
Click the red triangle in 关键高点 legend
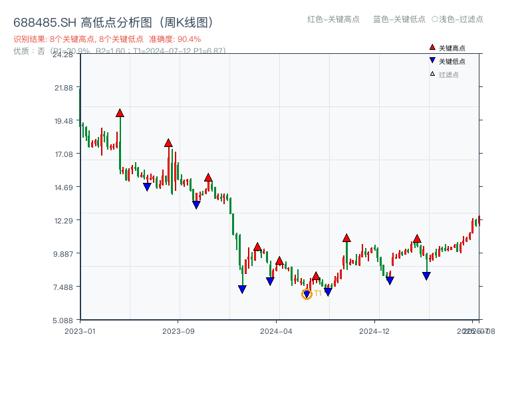[432, 47]
